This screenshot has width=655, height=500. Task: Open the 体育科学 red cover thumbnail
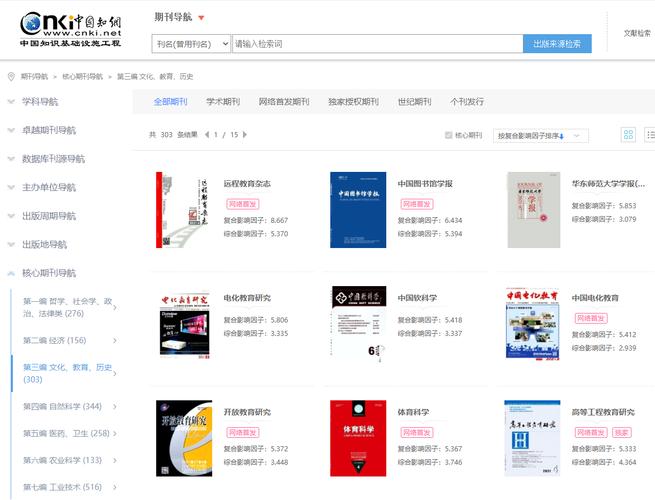[358, 438]
